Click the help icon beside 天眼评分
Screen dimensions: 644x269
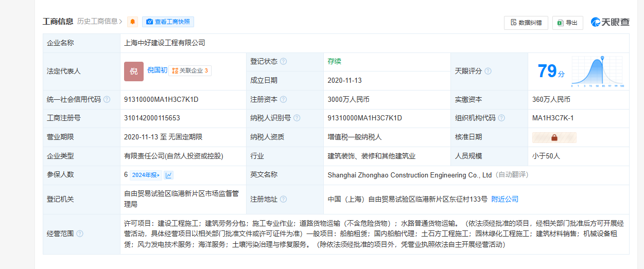tap(488, 71)
